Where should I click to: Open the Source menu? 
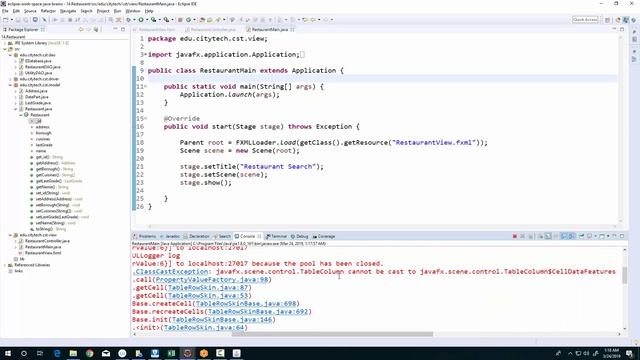[x=30, y=11]
